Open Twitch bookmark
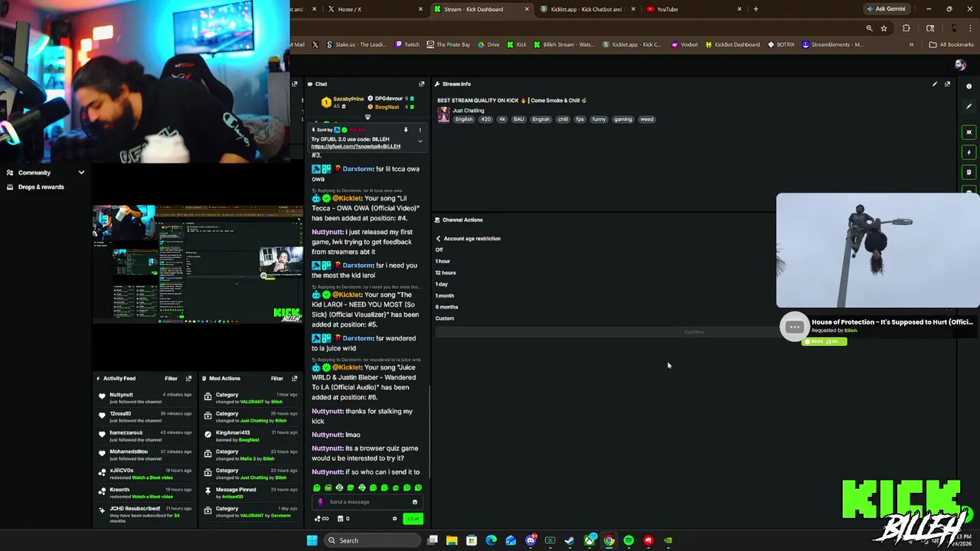980x551 pixels. click(407, 44)
